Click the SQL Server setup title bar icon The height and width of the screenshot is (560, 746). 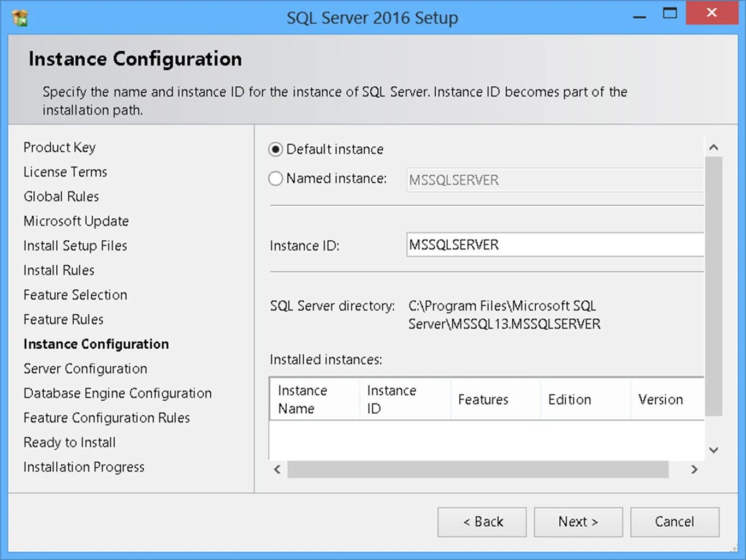(x=20, y=17)
